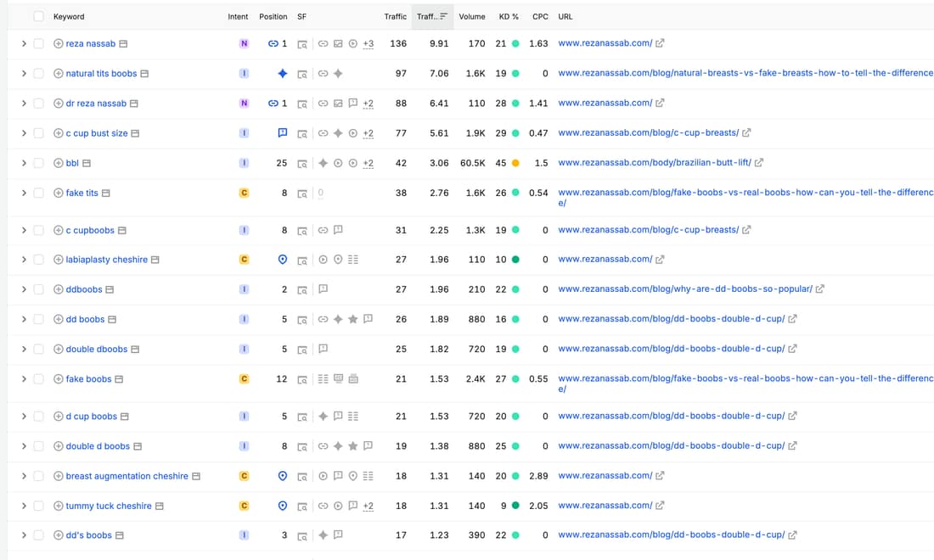Click the featured snippet icon in c cup bust size position
The height and width of the screenshot is (560, 934).
[x=283, y=132]
